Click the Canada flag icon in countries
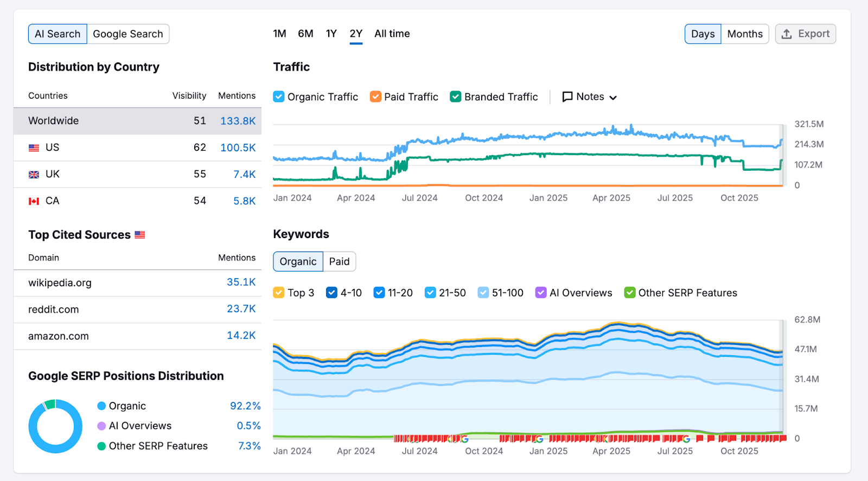This screenshot has height=481, width=868. [34, 201]
